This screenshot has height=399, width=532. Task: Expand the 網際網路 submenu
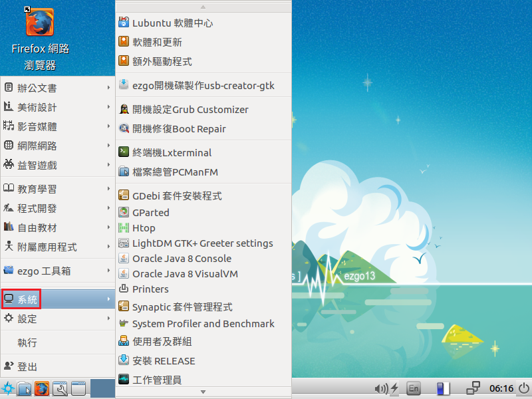58,146
